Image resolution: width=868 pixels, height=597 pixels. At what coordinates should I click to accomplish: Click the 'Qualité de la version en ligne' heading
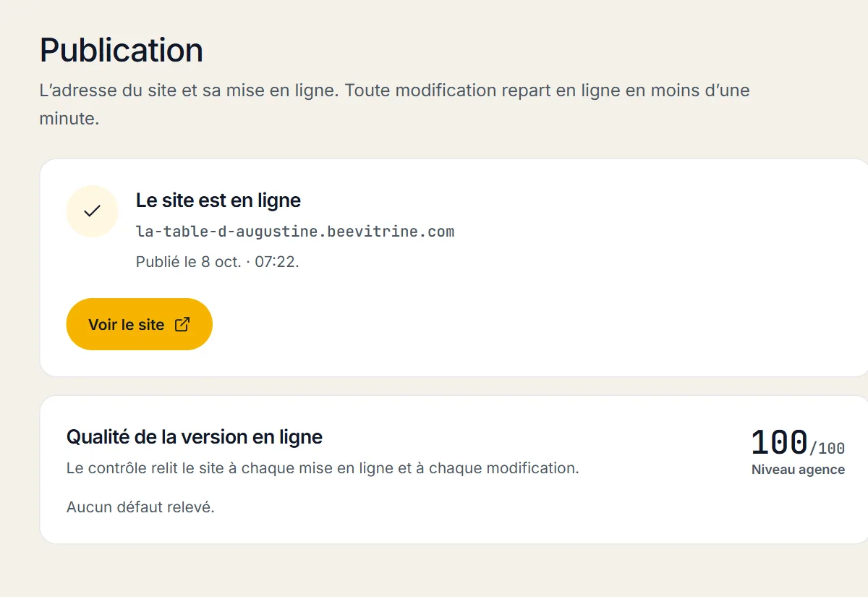tap(195, 437)
